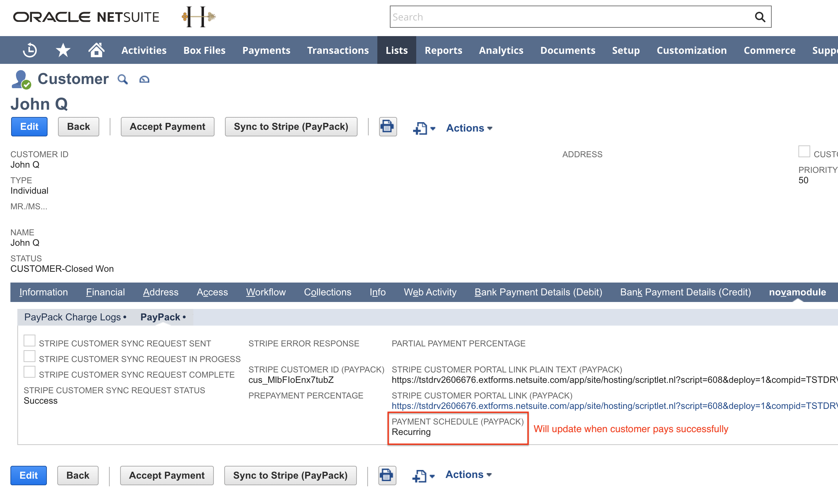This screenshot has width=838, height=504.
Task: Switch to the Web Activity subtab
Action: 430,292
